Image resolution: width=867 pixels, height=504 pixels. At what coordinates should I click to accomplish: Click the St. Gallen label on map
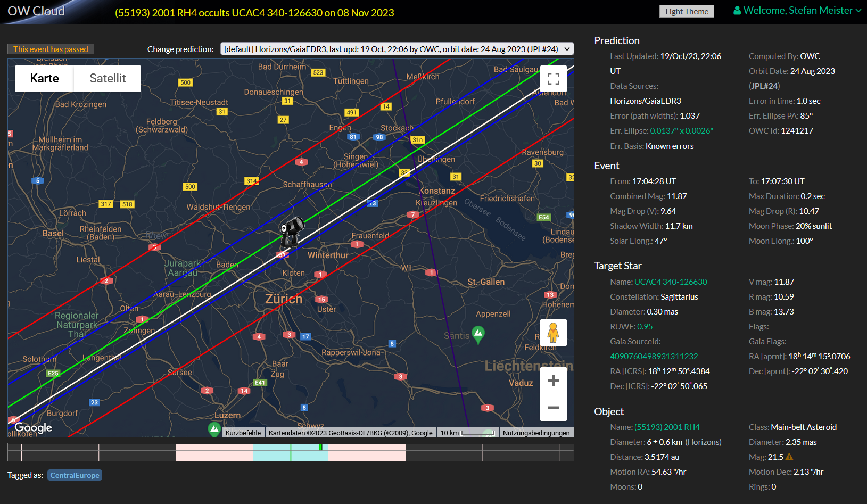486,282
